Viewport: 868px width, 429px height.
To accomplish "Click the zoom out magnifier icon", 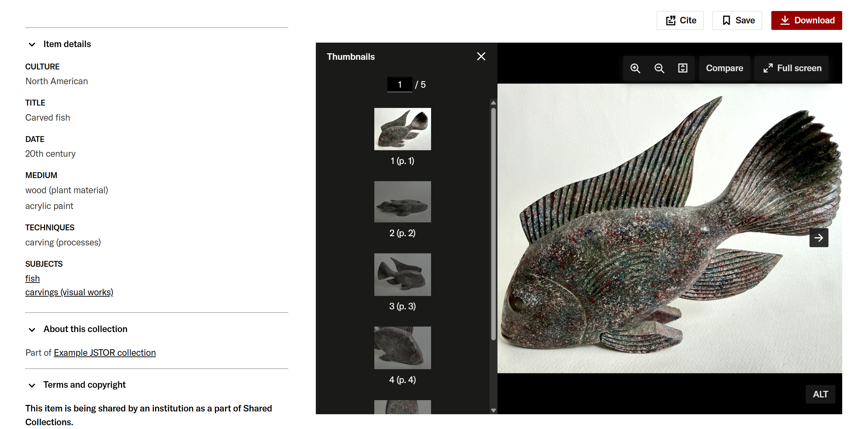I will 659,68.
